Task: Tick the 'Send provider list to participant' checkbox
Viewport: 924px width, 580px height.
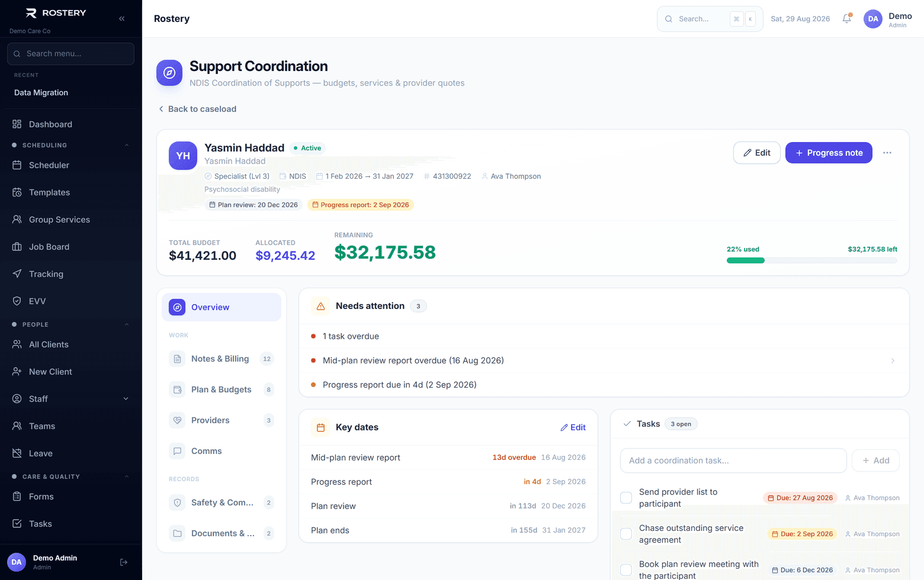Action: point(626,498)
